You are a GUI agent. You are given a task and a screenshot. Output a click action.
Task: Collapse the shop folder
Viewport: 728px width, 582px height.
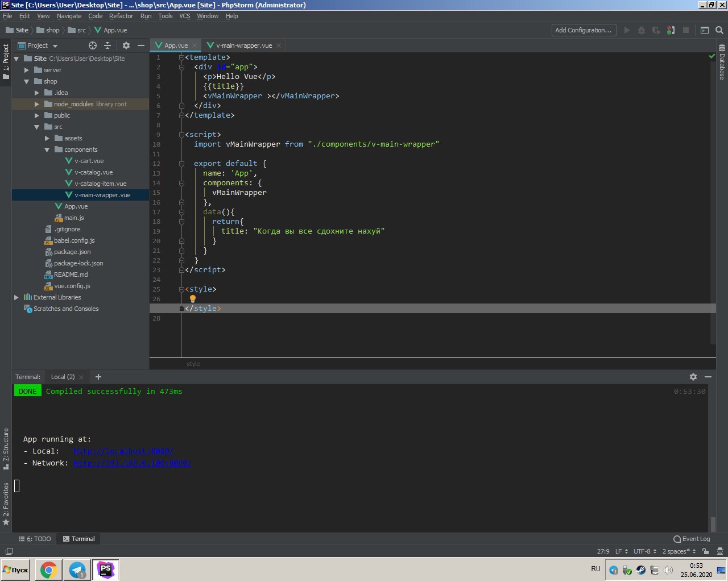[27, 81]
